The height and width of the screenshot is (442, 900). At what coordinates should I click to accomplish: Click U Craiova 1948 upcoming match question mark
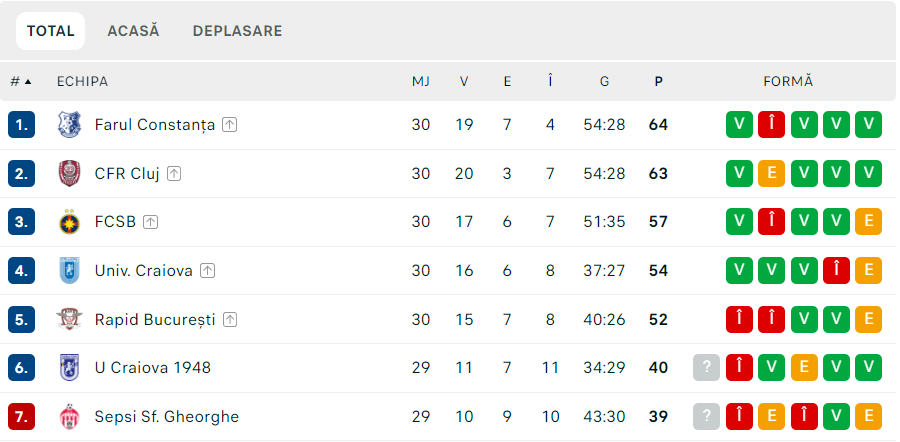click(707, 368)
